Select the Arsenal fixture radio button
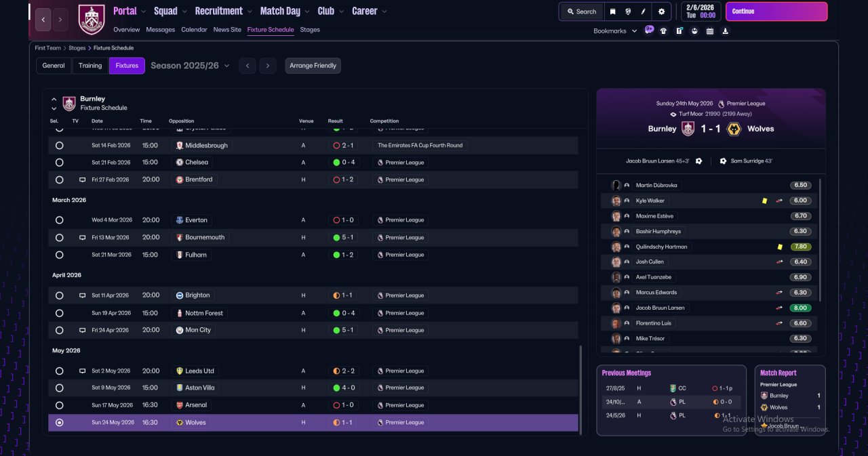Screen dimensions: 868x456 click(x=59, y=405)
